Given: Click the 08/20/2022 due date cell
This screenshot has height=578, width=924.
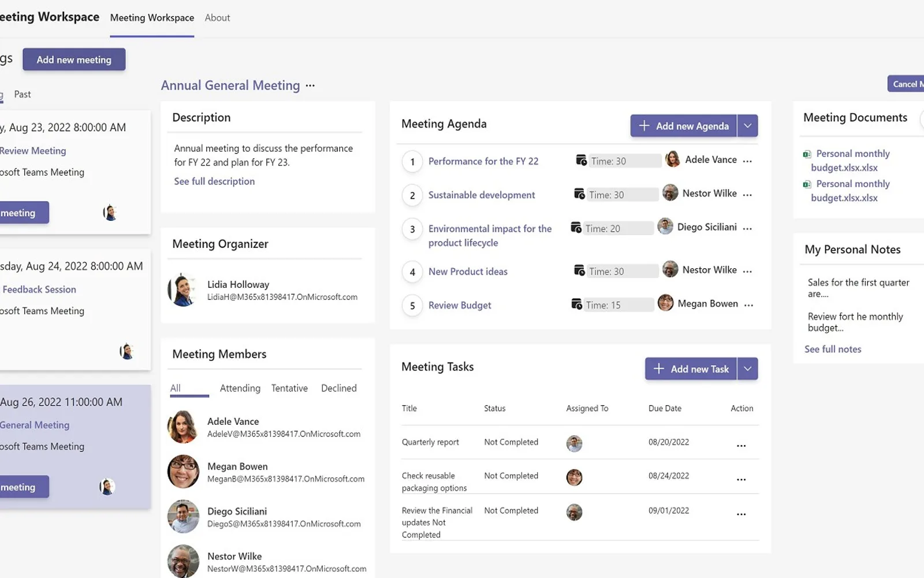Looking at the screenshot, I should [669, 442].
